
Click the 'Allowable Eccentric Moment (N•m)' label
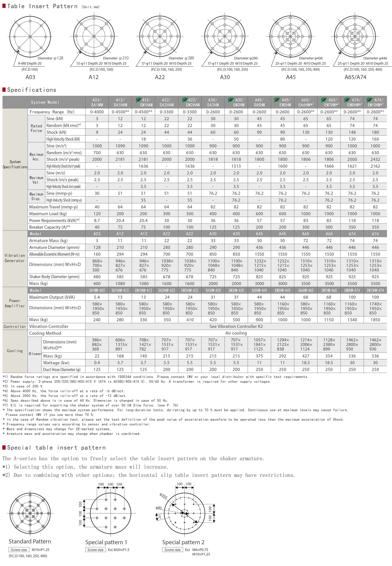point(54,254)
